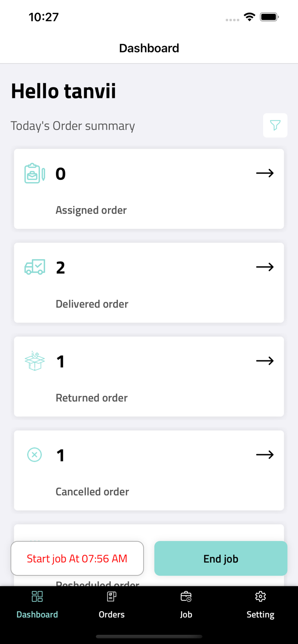Viewport: 298px width, 644px height.
Task: Select the Dashboard grid icon in bottom bar
Action: click(x=37, y=596)
